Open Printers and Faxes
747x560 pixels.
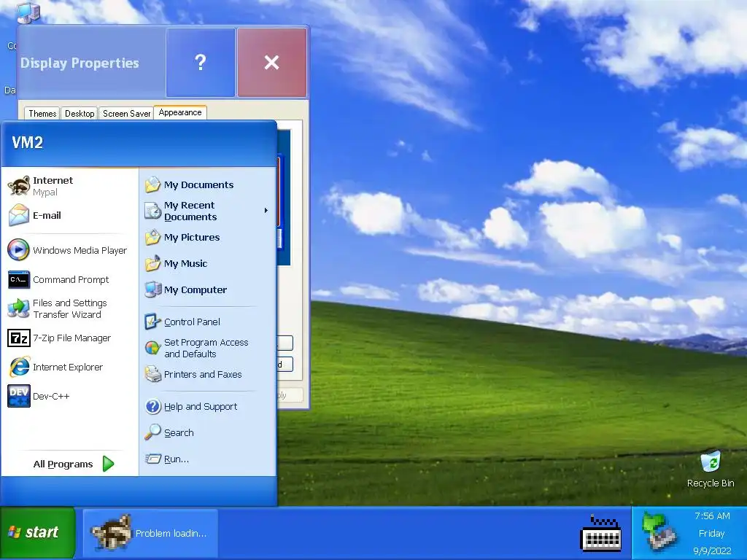[x=207, y=374]
